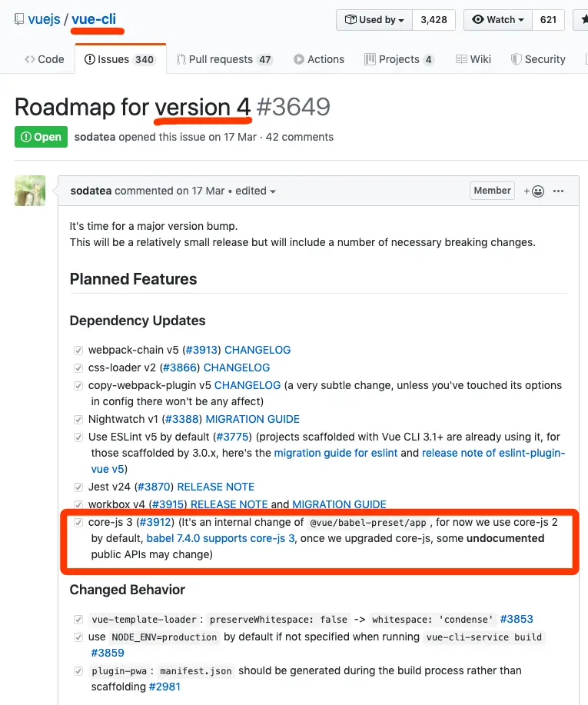Click the Security shield icon

[x=516, y=59]
